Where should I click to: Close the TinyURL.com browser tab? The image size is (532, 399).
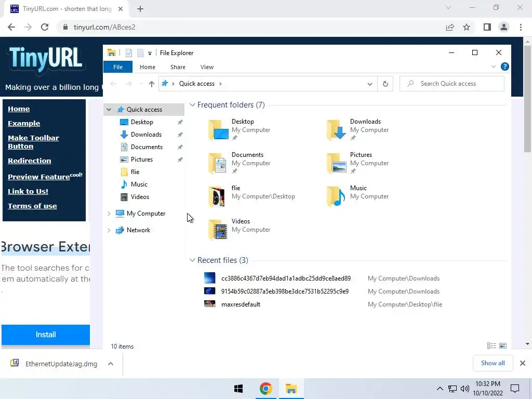[121, 9]
